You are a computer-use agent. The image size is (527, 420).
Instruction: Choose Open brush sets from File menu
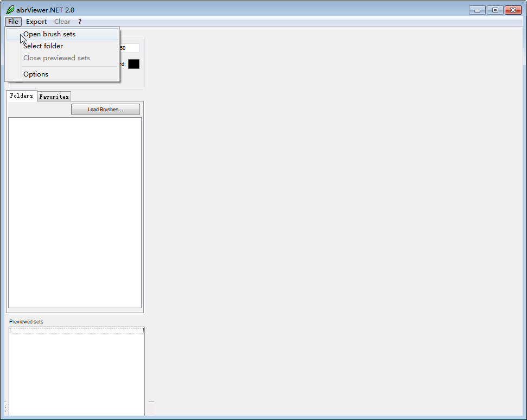tap(62, 34)
